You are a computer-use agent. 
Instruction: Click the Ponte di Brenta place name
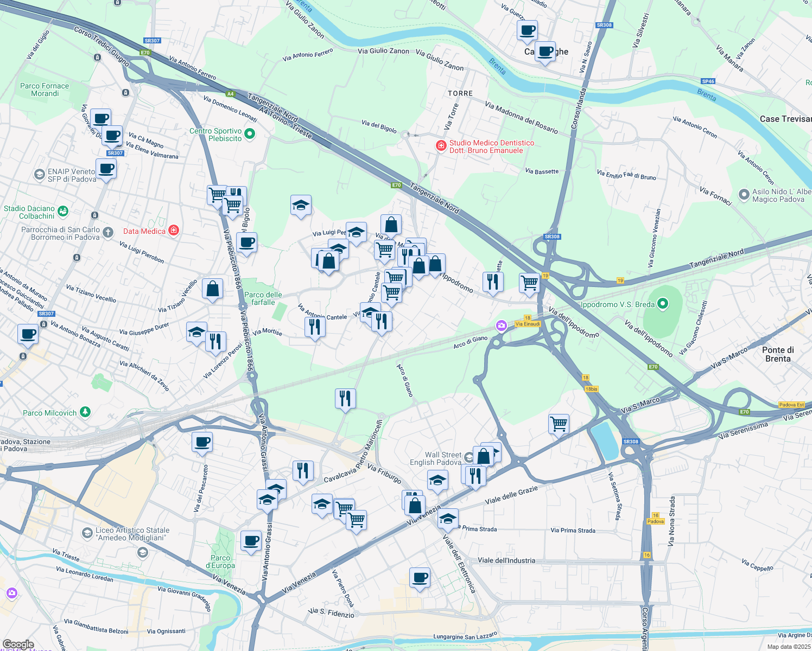tap(778, 354)
